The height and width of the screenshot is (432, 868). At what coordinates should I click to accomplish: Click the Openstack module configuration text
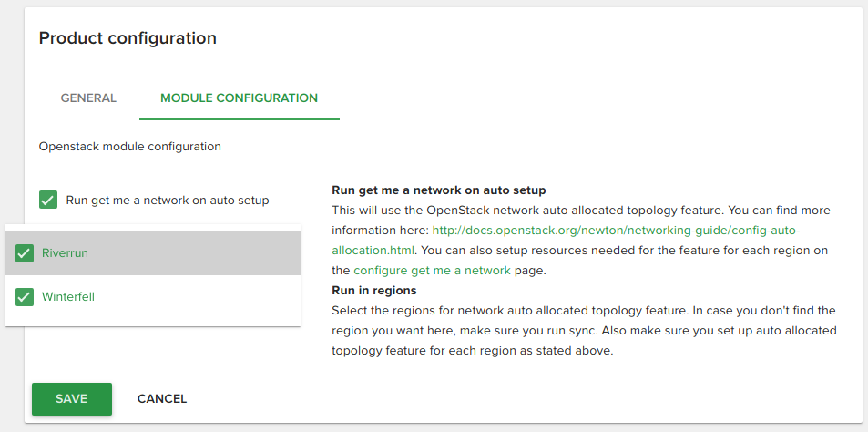pos(130,146)
